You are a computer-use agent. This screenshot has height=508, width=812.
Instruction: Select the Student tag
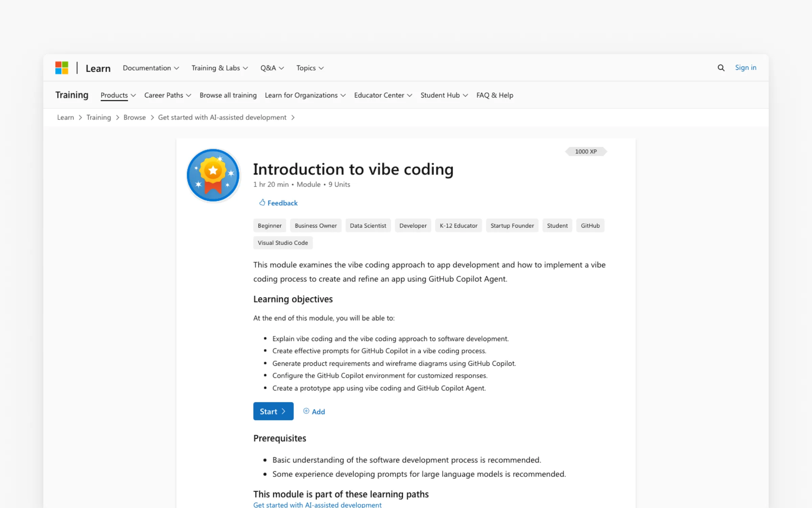click(x=557, y=226)
